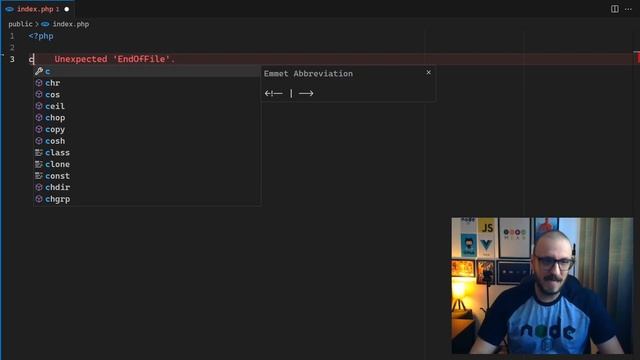Click the wrench icon beside 'c' suggestion
Viewport: 640px width, 360px height.
tap(39, 71)
